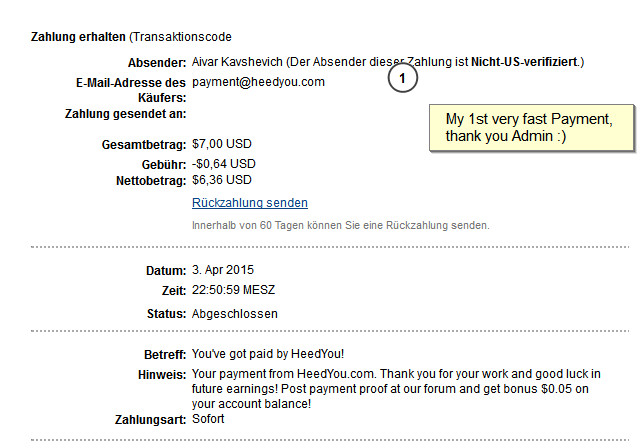Click the fee value -$0,64 USD
The width and height of the screenshot is (644, 444).
pos(224,163)
